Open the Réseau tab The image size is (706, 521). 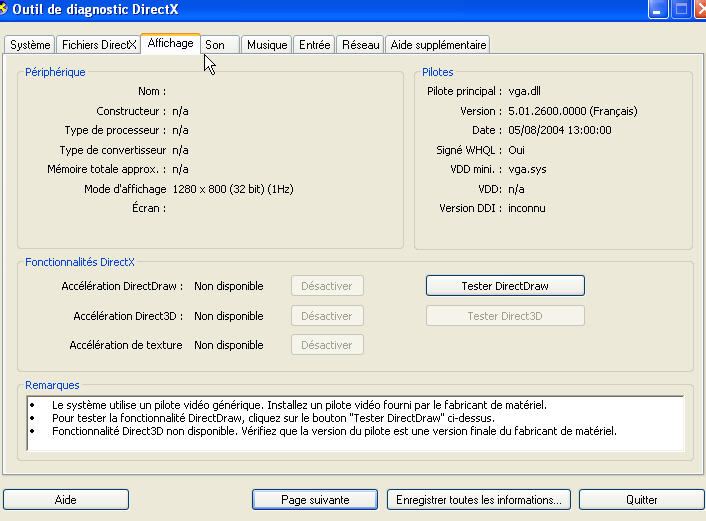pyautogui.click(x=360, y=45)
